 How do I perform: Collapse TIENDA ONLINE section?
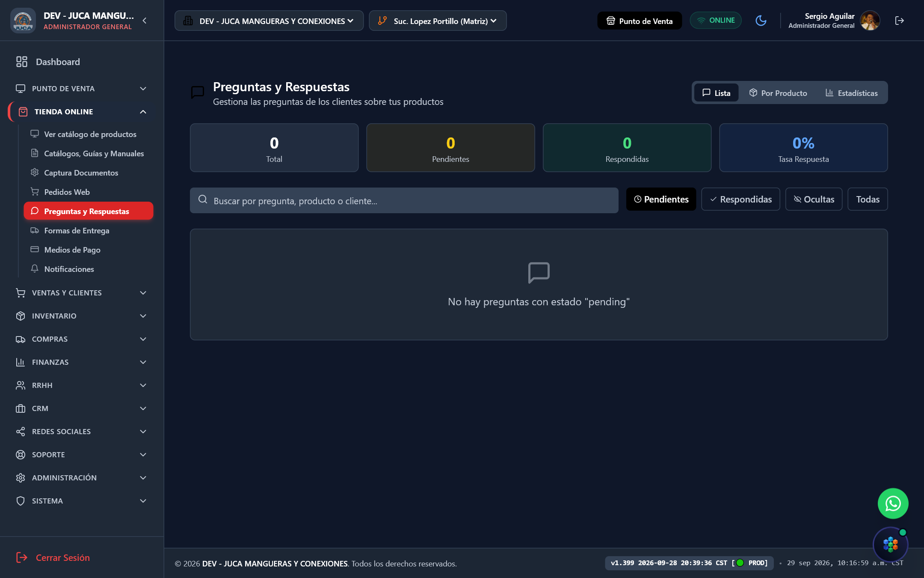[82, 112]
